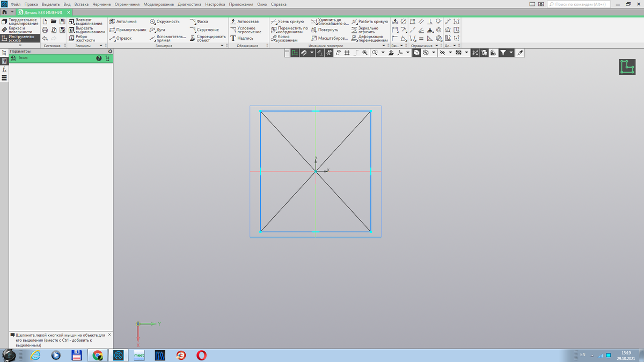
Task: Click the command search field
Action: [580, 4]
